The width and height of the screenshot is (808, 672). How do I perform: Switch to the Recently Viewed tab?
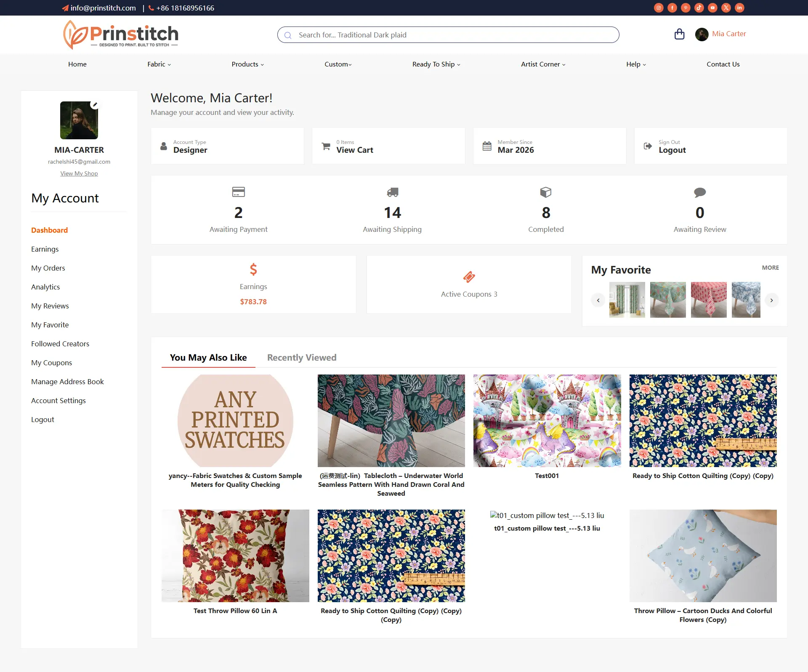point(302,357)
